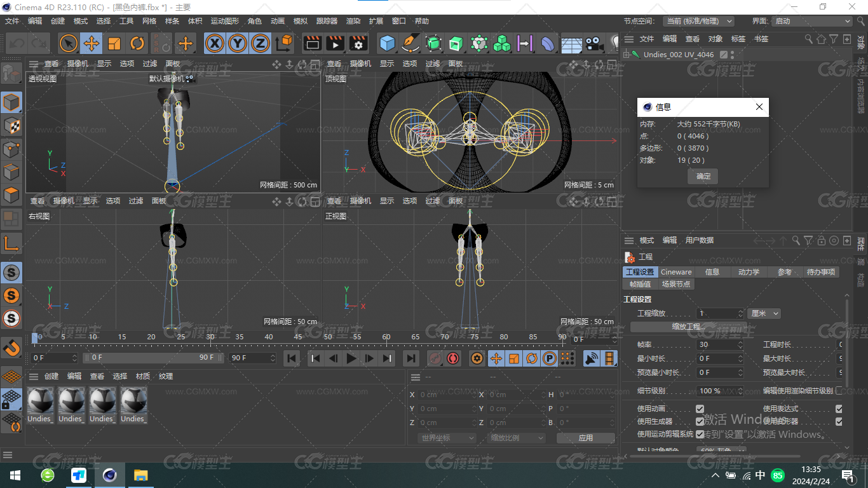This screenshot has width=868, height=488.
Task: Click the preview range slider bar
Action: [154, 358]
